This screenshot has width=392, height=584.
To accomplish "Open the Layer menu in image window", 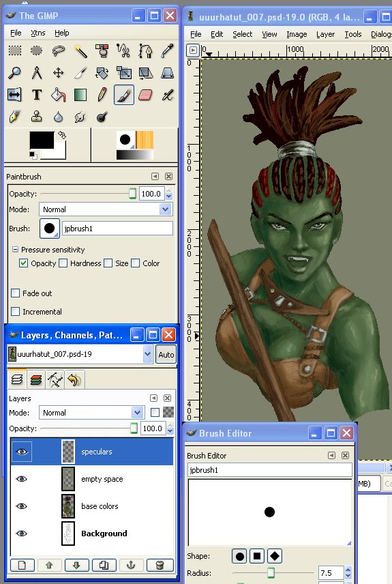I will pos(325,34).
